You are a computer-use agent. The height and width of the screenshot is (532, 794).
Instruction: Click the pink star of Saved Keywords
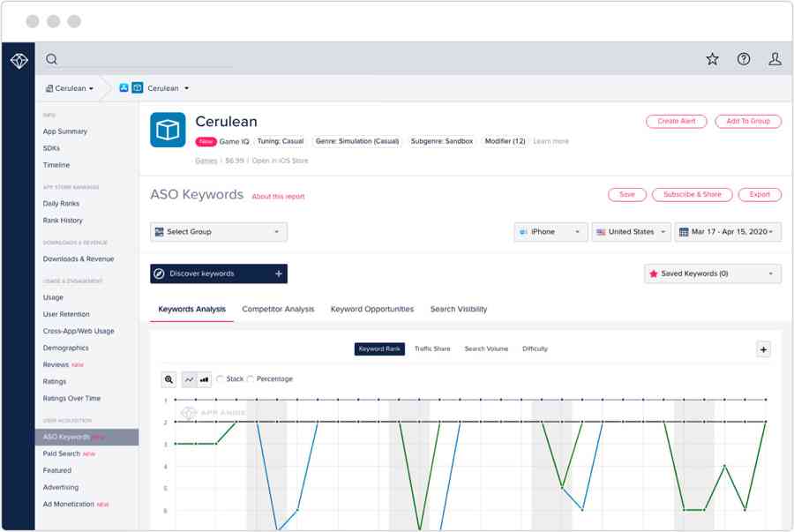tap(653, 273)
